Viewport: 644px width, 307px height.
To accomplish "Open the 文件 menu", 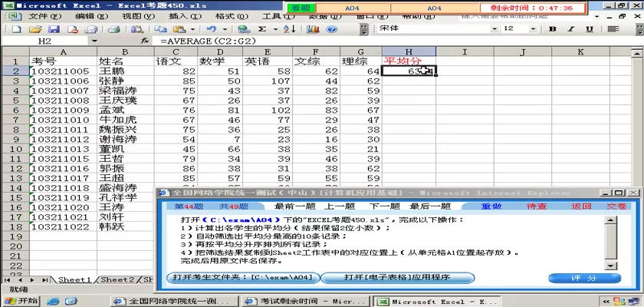I will point(45,17).
